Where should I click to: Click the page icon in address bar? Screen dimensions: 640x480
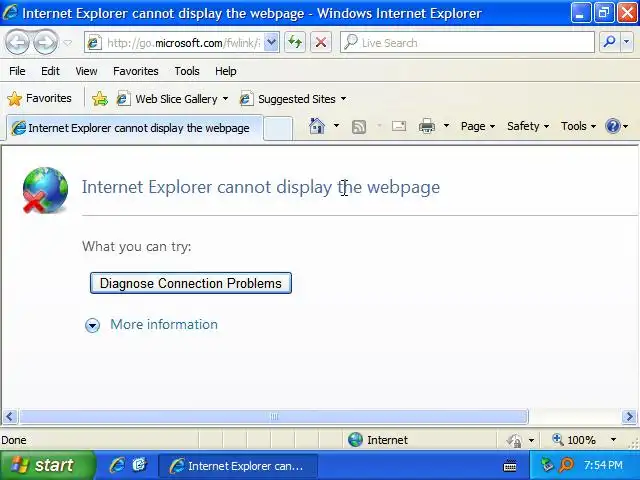pos(95,42)
